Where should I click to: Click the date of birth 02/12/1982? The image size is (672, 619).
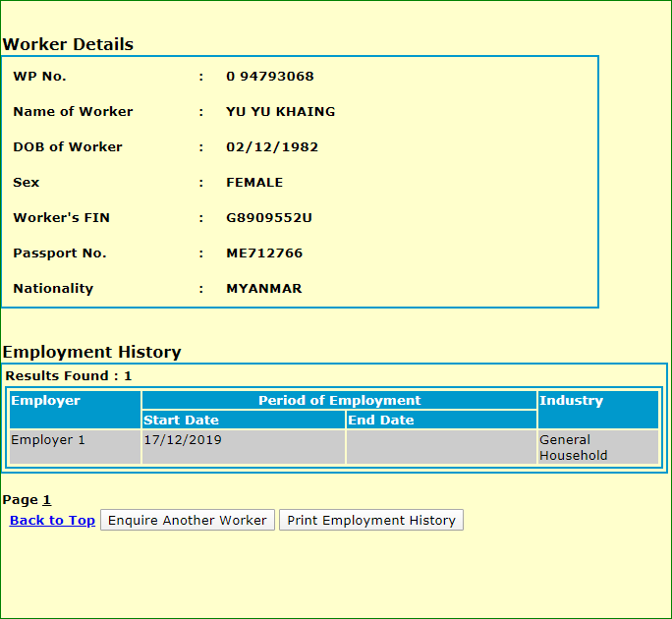coord(272,147)
